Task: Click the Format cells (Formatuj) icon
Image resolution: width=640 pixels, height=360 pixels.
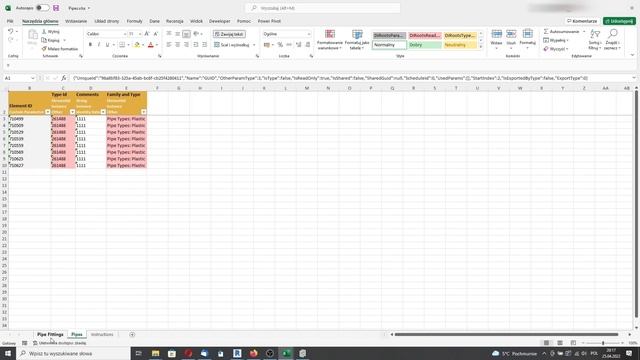Action: point(527,39)
